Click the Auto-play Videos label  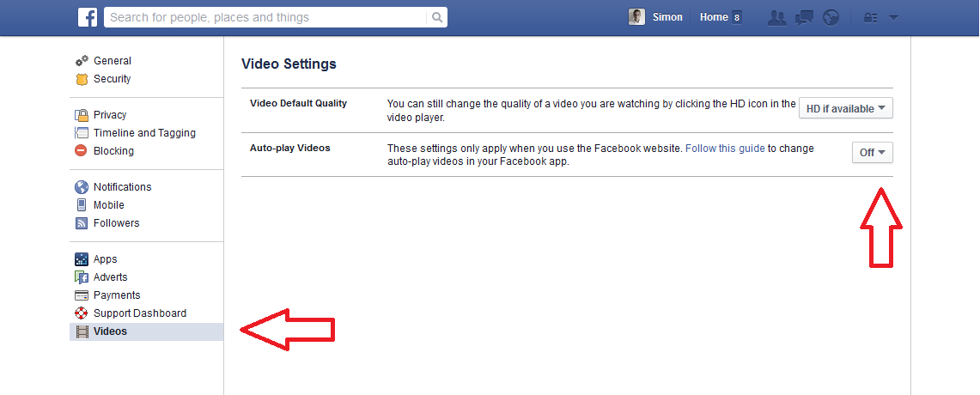click(x=290, y=148)
